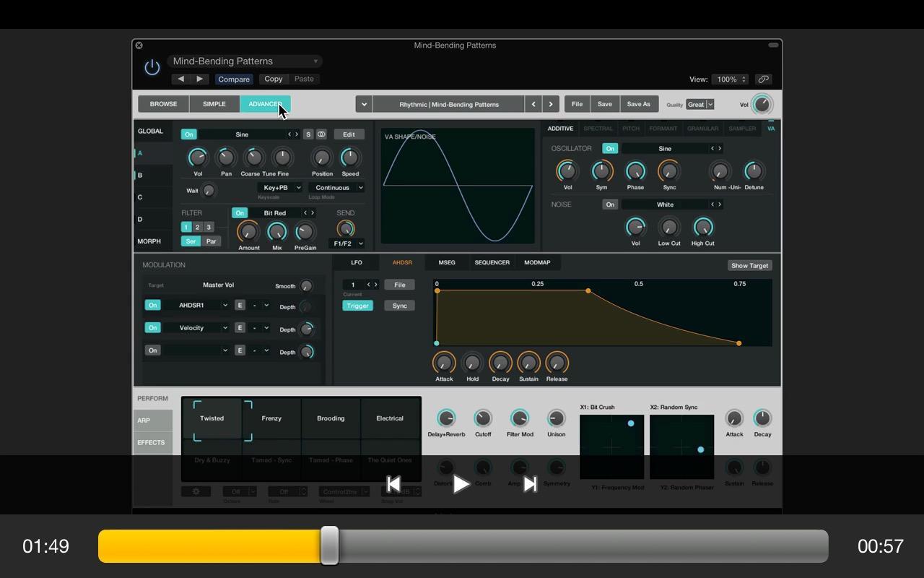Viewport: 924px width, 578px height.
Task: Click the noise Low Cut knob
Action: 669,228
